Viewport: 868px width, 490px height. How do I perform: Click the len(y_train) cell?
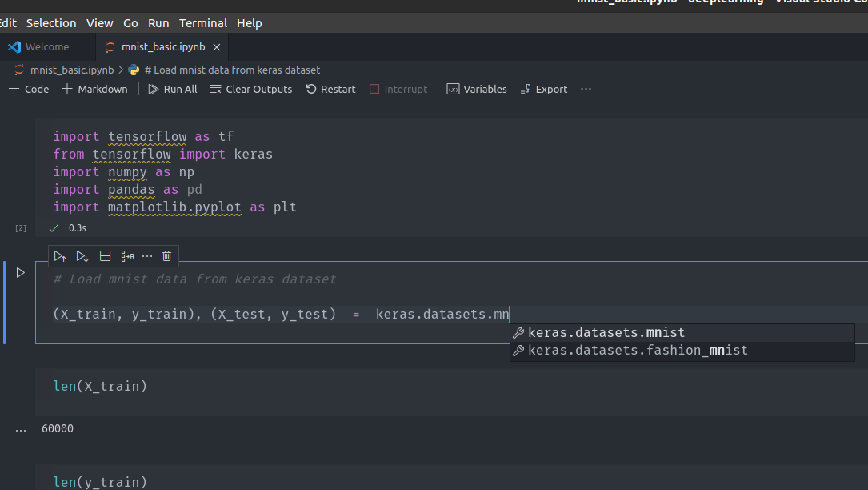[x=452, y=478]
